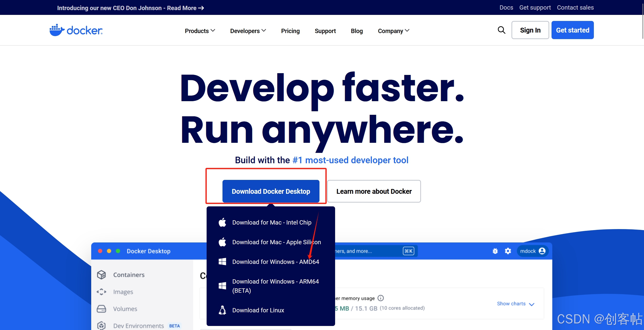Click the Linux penguin download icon

click(222, 310)
